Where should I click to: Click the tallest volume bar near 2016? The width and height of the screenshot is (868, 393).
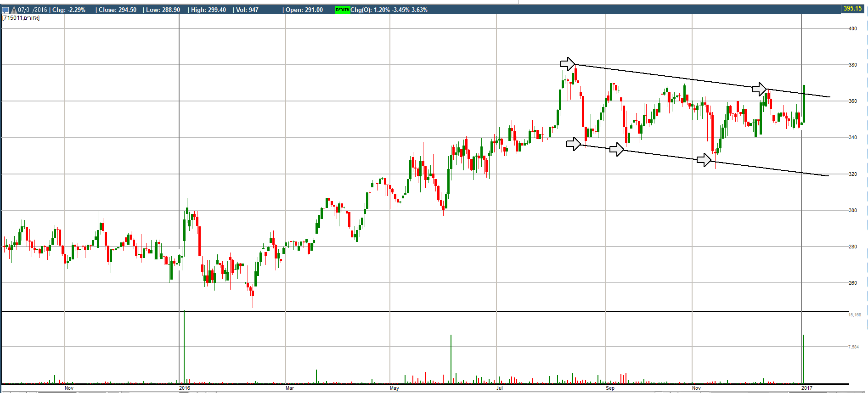click(184, 347)
